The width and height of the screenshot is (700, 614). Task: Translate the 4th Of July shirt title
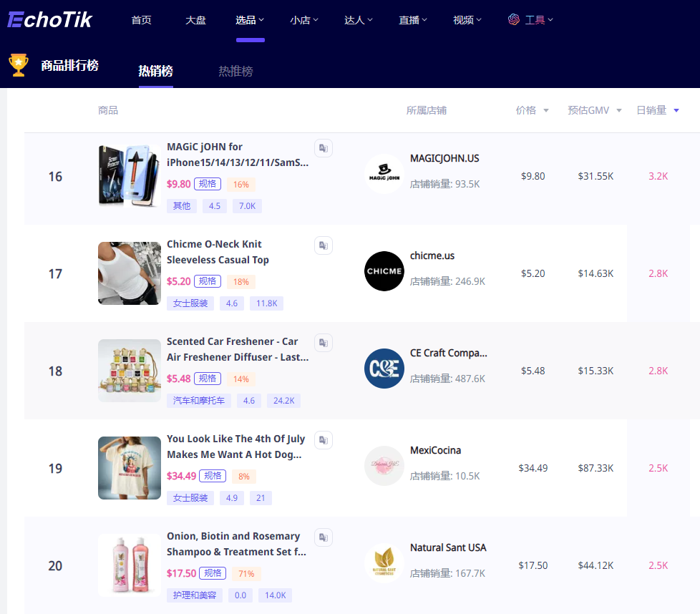[x=323, y=440]
